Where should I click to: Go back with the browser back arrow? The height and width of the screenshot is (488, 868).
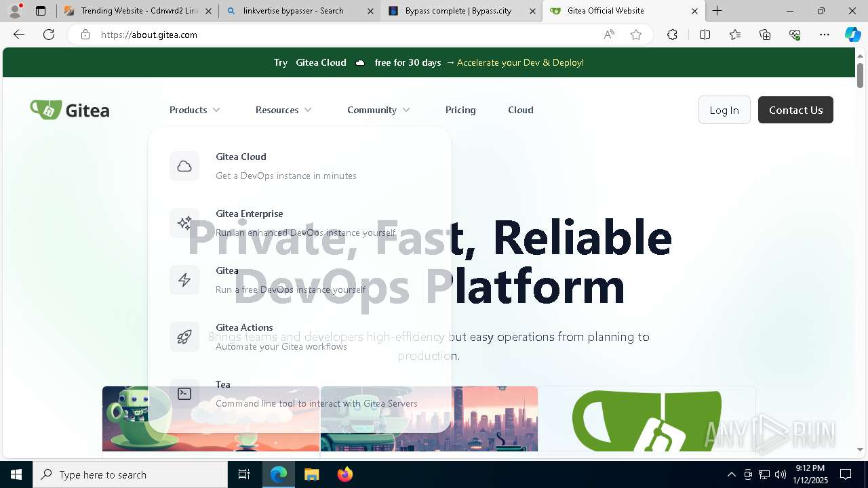19,35
